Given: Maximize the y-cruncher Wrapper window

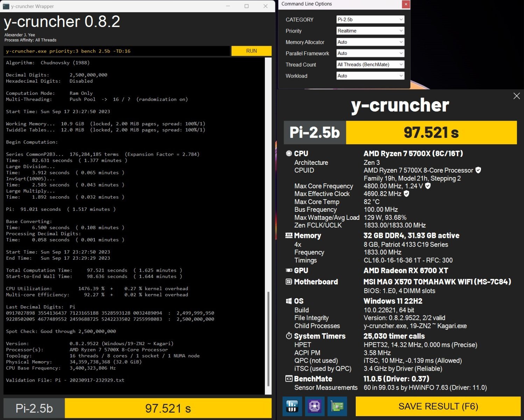Looking at the screenshot, I should click(x=247, y=6).
